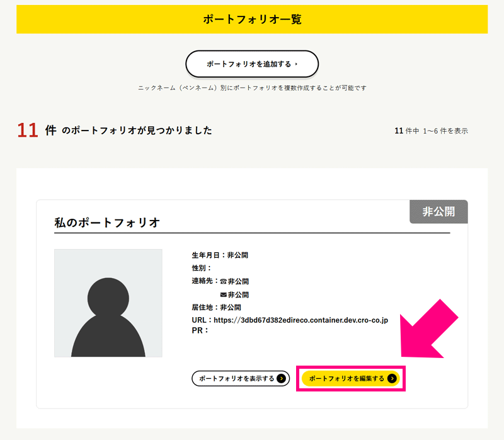
Task: Click arrow icon on ポートフォリオを編集する button
Action: 392,379
